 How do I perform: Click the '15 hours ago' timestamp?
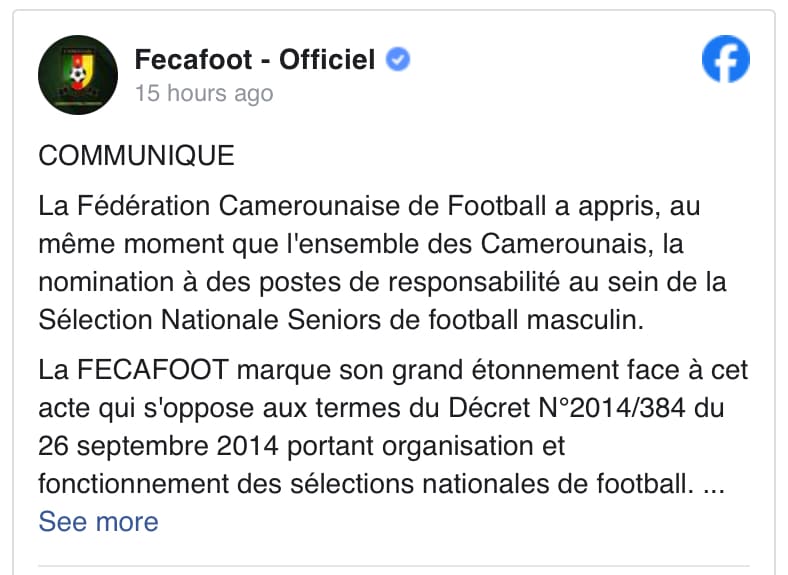tap(204, 93)
